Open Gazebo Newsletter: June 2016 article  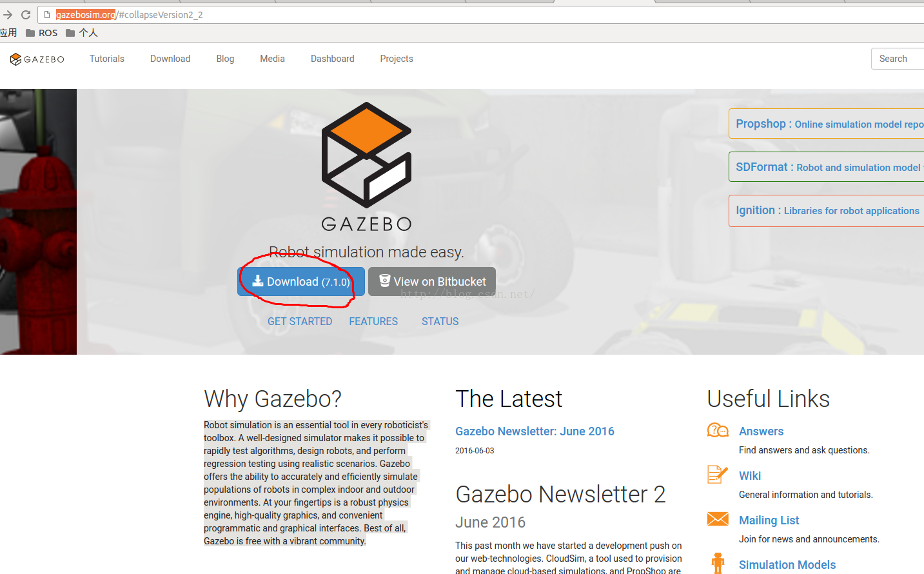(x=535, y=431)
